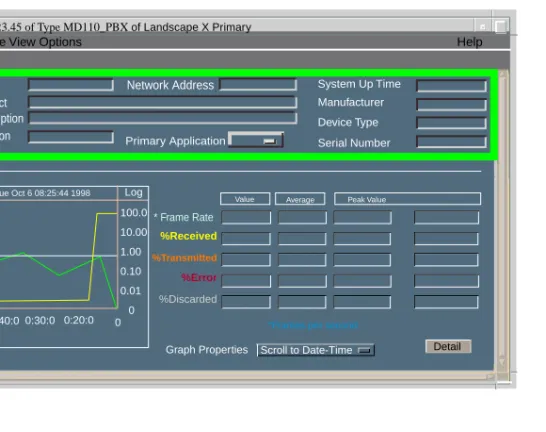Open the Primary Application dropdown

[256, 140]
